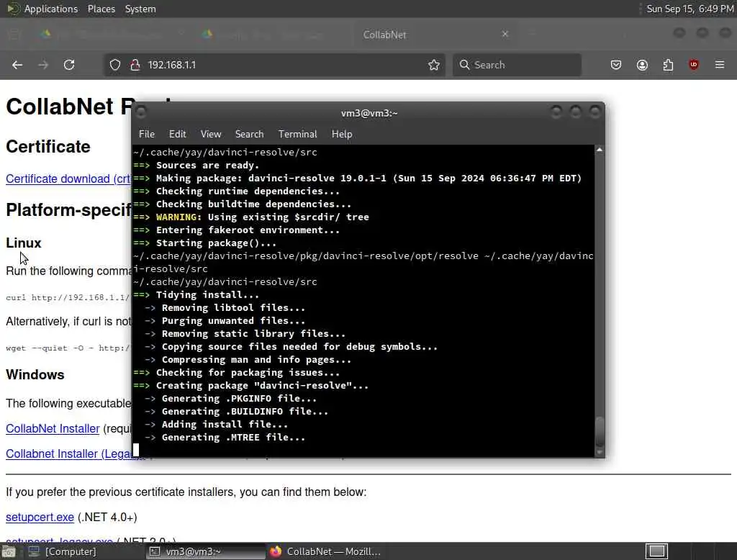737x560 pixels.
Task: Open the CollabNet Installer link
Action: pos(53,429)
